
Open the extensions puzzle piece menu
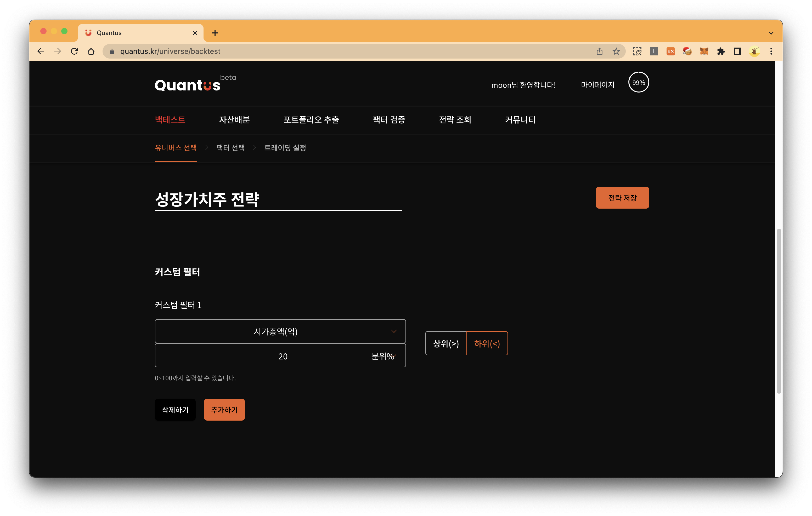721,51
